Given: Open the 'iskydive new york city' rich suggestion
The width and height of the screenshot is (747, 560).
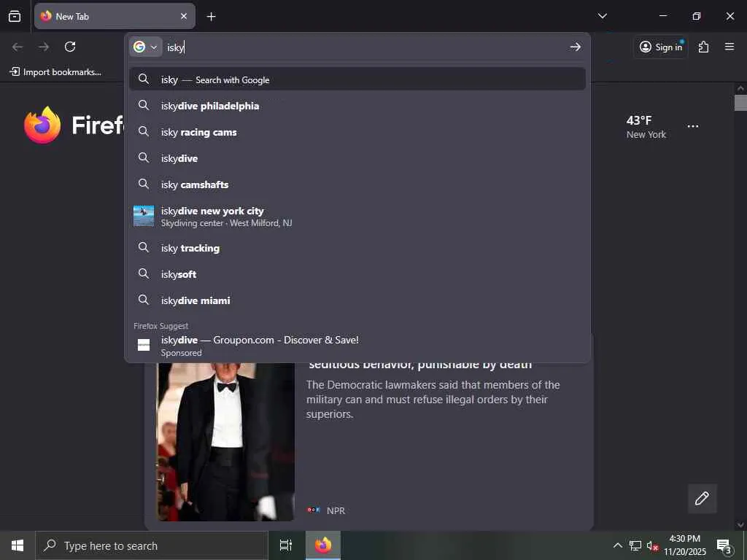Looking at the screenshot, I should [357, 216].
